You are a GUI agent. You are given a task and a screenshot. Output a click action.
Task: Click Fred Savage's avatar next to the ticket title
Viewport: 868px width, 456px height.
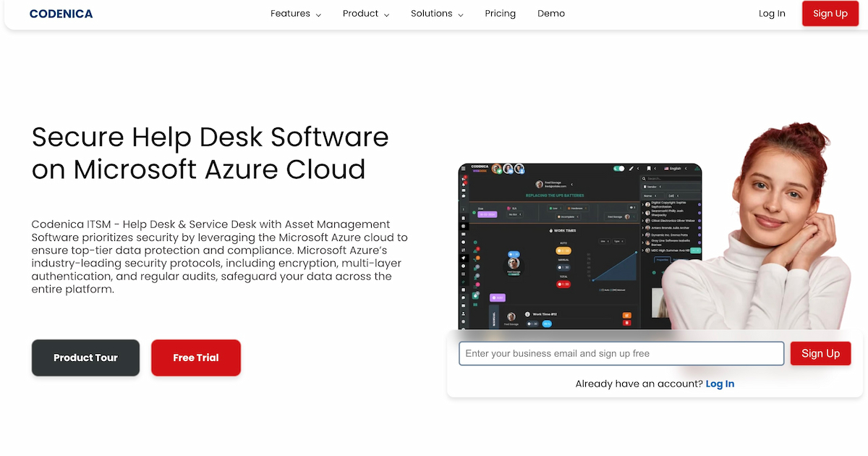point(539,184)
